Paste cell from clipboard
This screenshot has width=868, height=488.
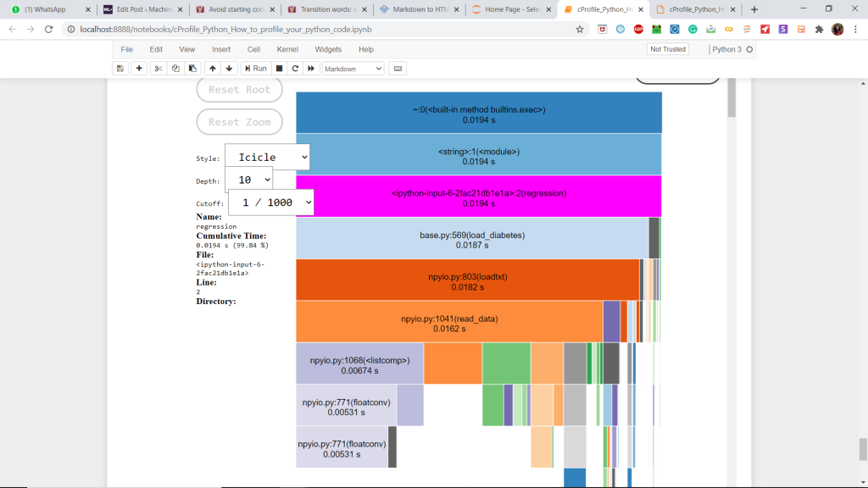pos(193,68)
